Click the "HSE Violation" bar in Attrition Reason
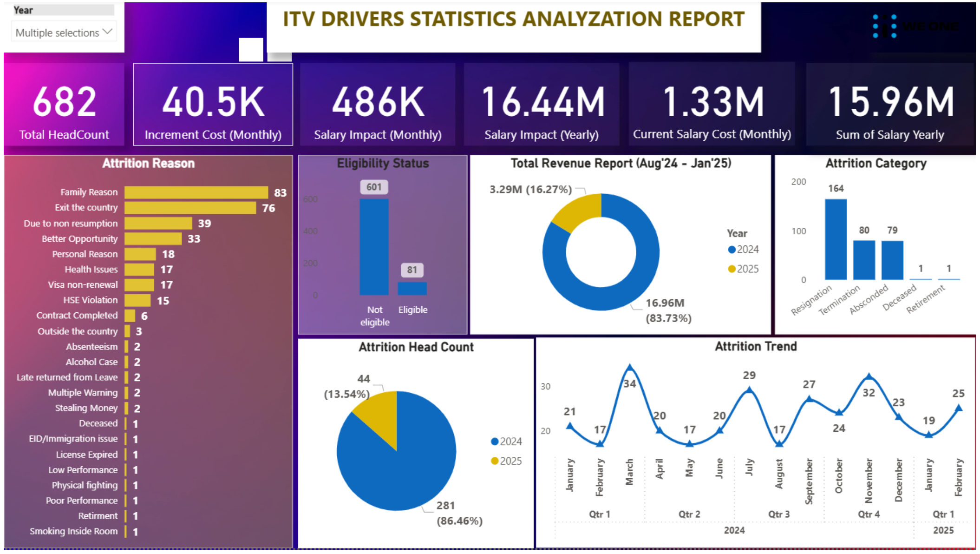This screenshot has width=980, height=554. (x=137, y=300)
